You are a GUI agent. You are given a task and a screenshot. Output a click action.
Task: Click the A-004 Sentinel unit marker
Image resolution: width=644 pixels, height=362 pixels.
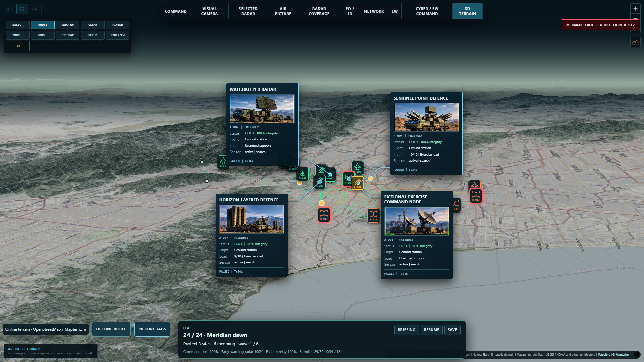358,183
